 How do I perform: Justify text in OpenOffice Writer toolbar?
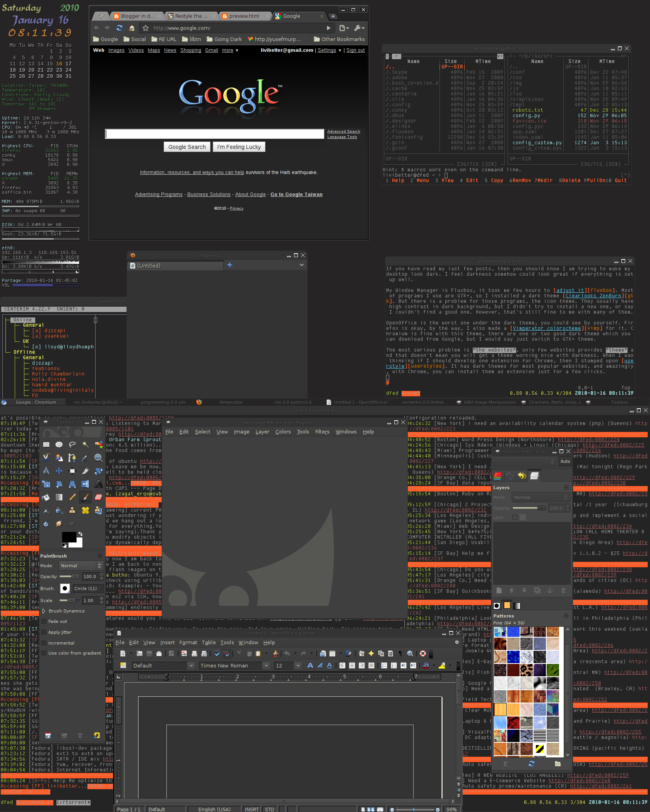(371, 665)
